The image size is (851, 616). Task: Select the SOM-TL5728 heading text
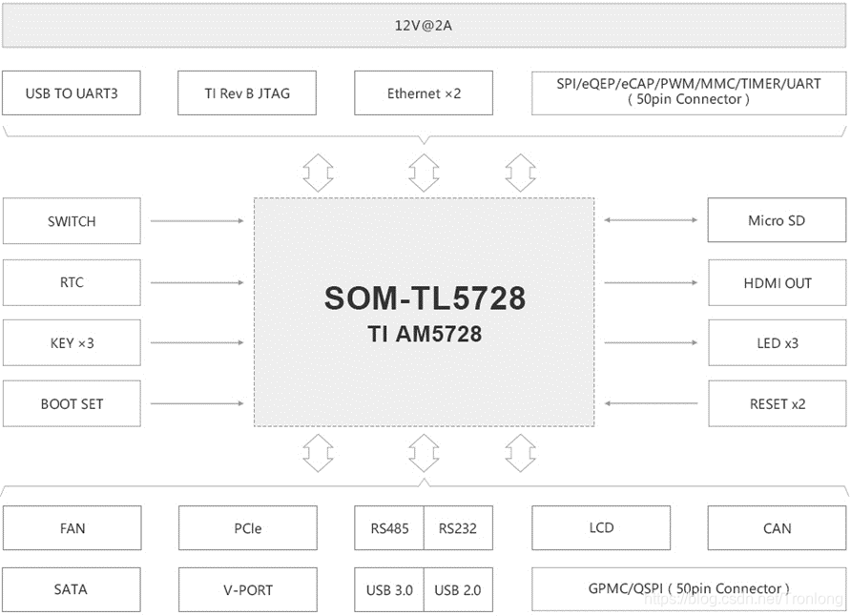click(x=425, y=298)
